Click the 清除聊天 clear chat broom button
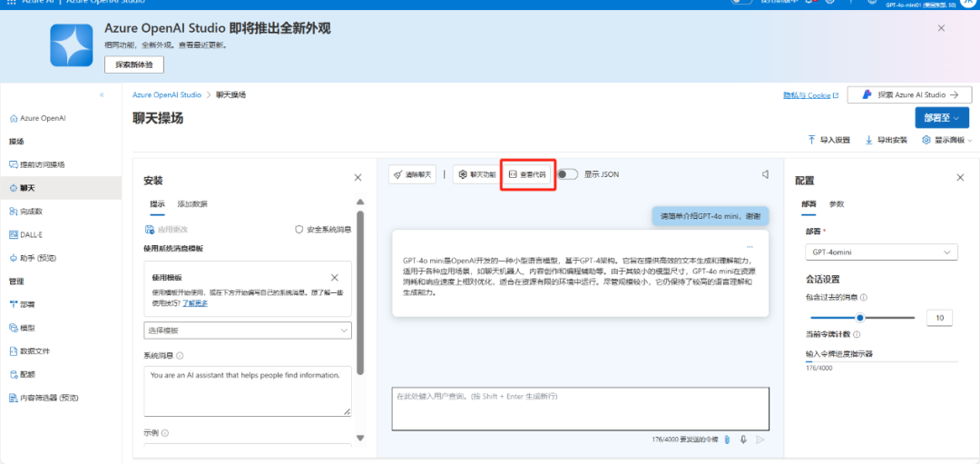This screenshot has height=464, width=980. coord(412,174)
